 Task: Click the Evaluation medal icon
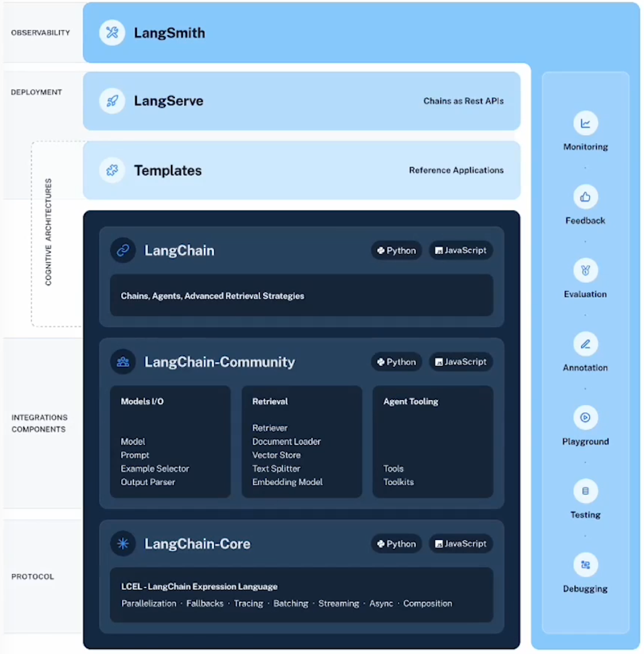(x=585, y=270)
